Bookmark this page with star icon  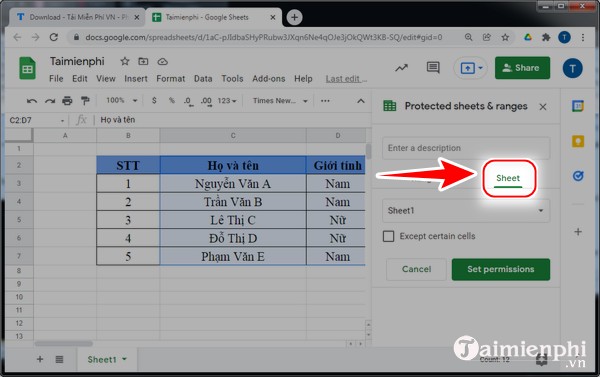click(505, 37)
